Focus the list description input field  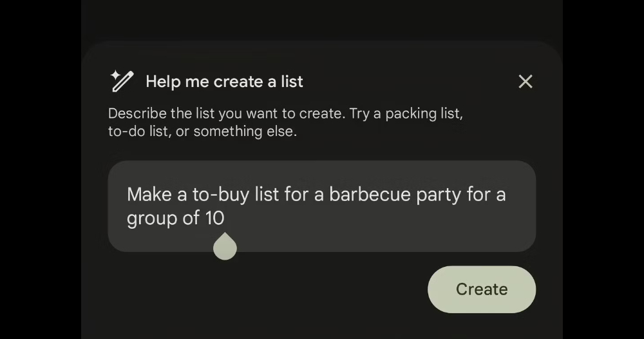point(321,206)
